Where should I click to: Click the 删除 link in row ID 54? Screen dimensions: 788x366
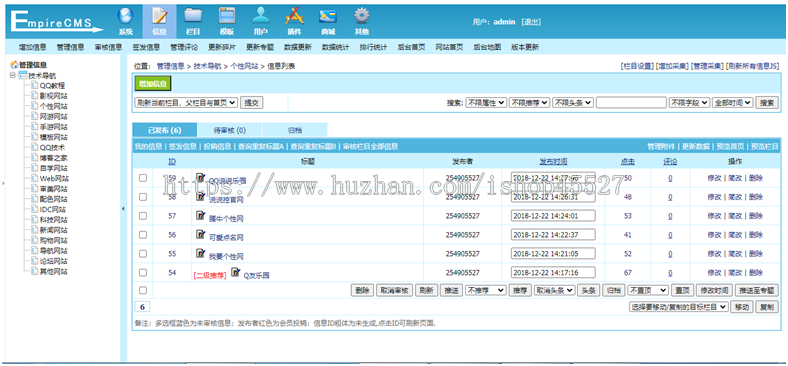point(756,273)
